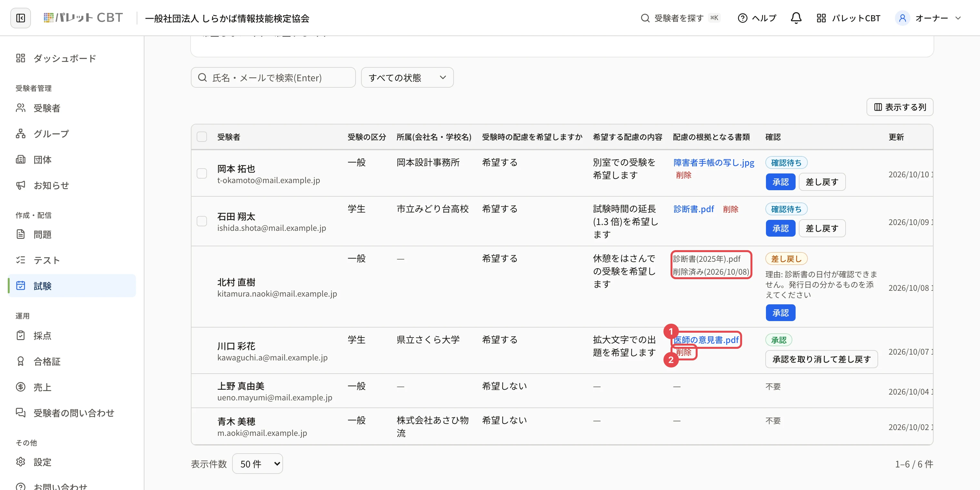Click the notification bell icon

click(796, 18)
